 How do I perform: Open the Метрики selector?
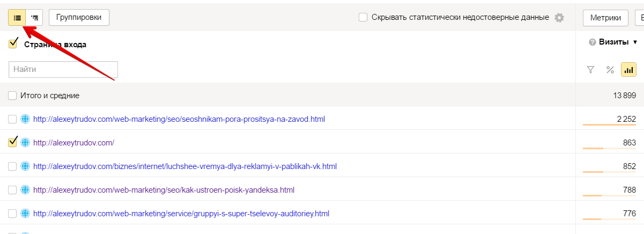tap(605, 18)
